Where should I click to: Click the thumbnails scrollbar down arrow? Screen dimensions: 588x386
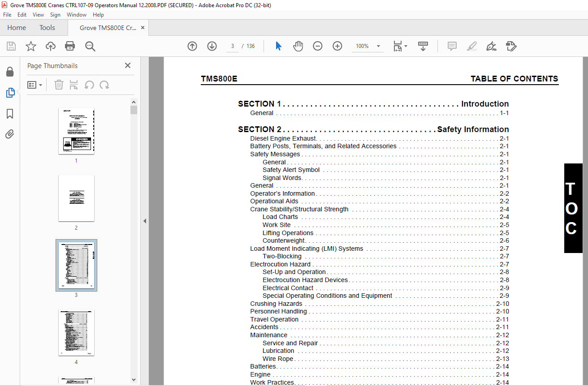click(x=134, y=379)
